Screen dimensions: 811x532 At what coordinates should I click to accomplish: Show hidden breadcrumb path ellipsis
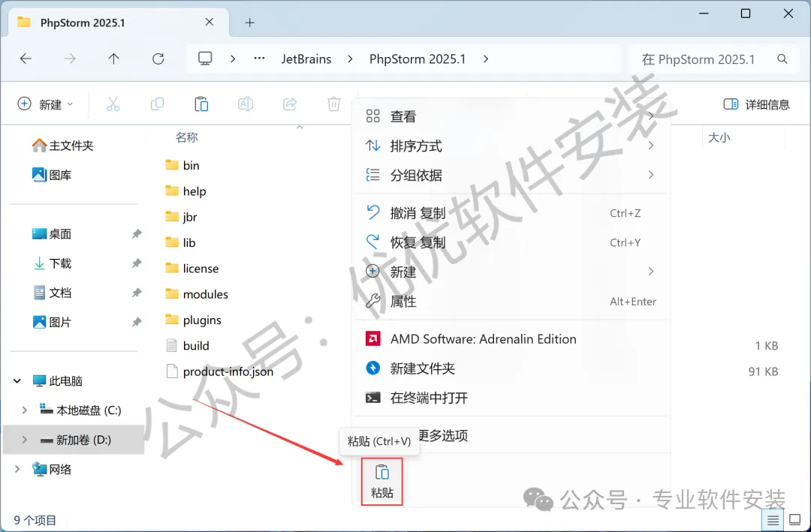click(259, 59)
